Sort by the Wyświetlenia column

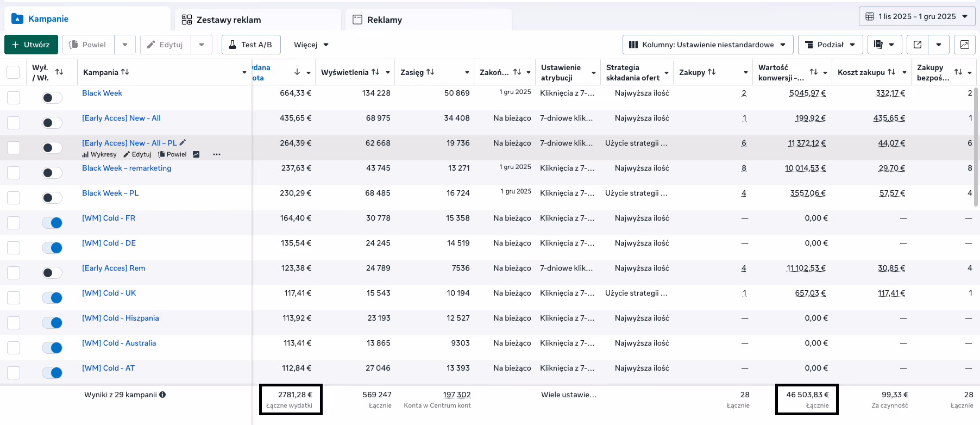(375, 72)
